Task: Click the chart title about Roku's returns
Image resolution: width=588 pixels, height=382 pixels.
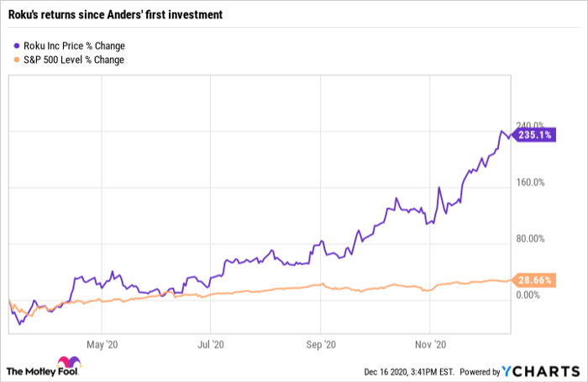Action: (113, 12)
